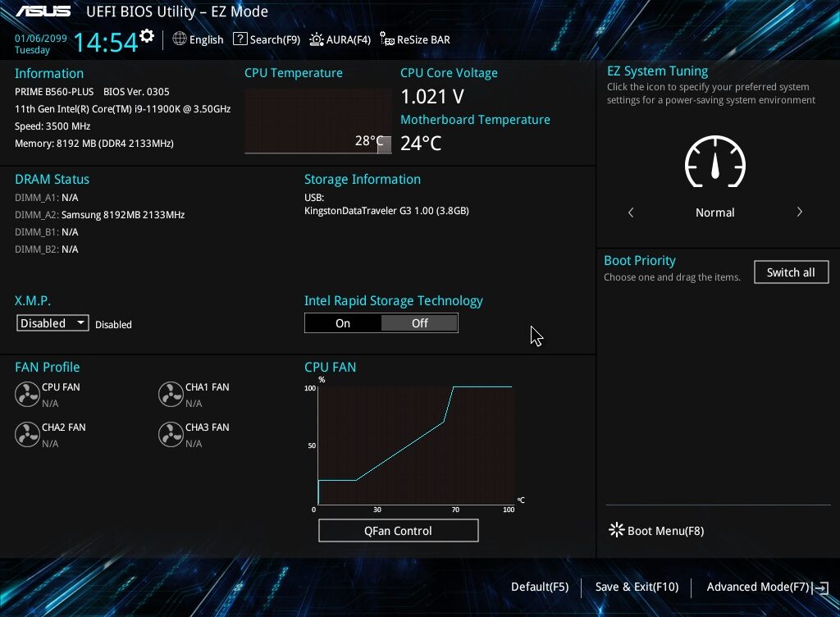Image resolution: width=840 pixels, height=617 pixels.
Task: Click the CHA1 FAN profile fan icon
Action: [171, 394]
